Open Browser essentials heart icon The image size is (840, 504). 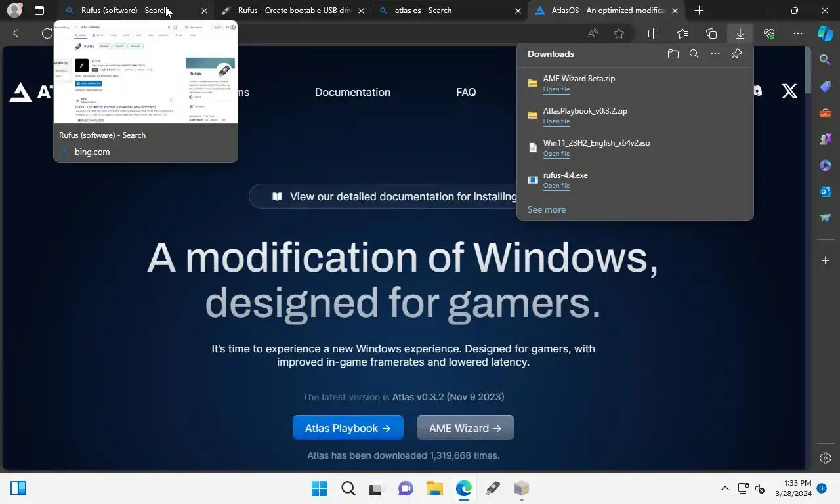pos(769,33)
